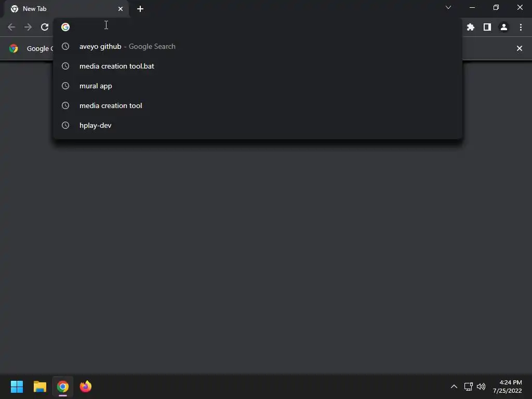Show hidden system tray icons
The image size is (532, 399).
pyautogui.click(x=454, y=387)
